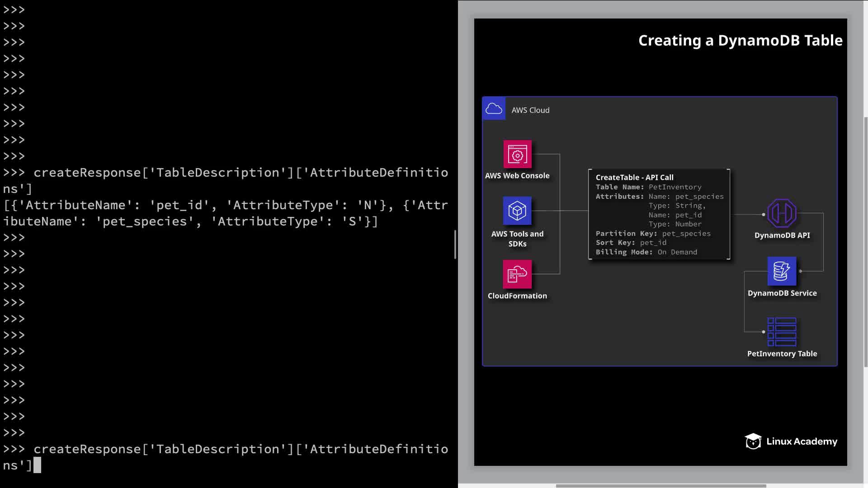Select the AWS Web Console icon

[517, 155]
